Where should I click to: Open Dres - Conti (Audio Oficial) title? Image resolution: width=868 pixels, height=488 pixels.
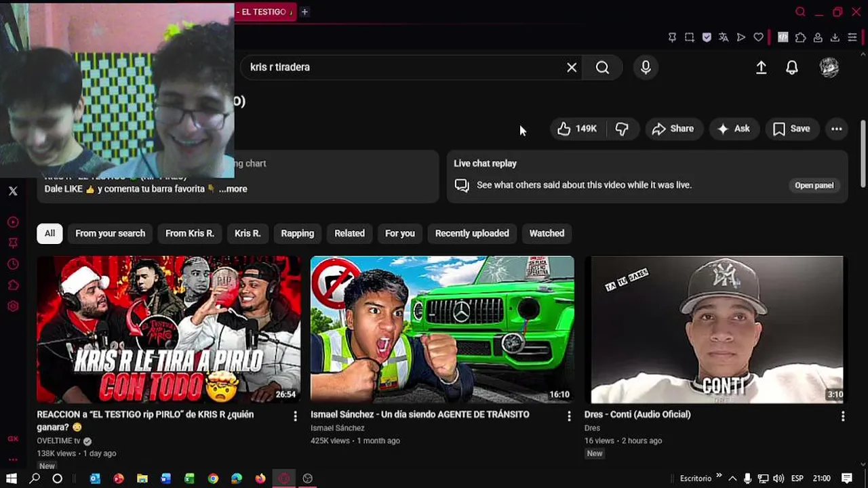[x=637, y=414]
